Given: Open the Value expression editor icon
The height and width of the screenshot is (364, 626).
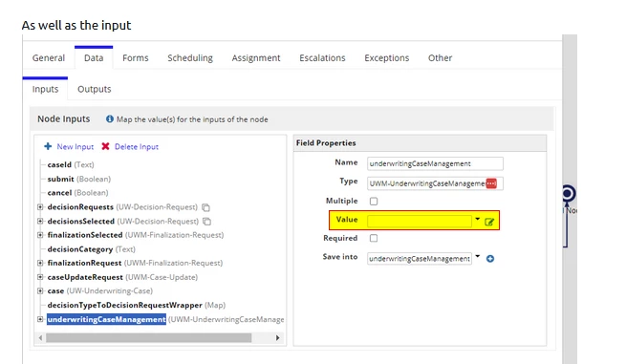Looking at the screenshot, I should [x=489, y=222].
